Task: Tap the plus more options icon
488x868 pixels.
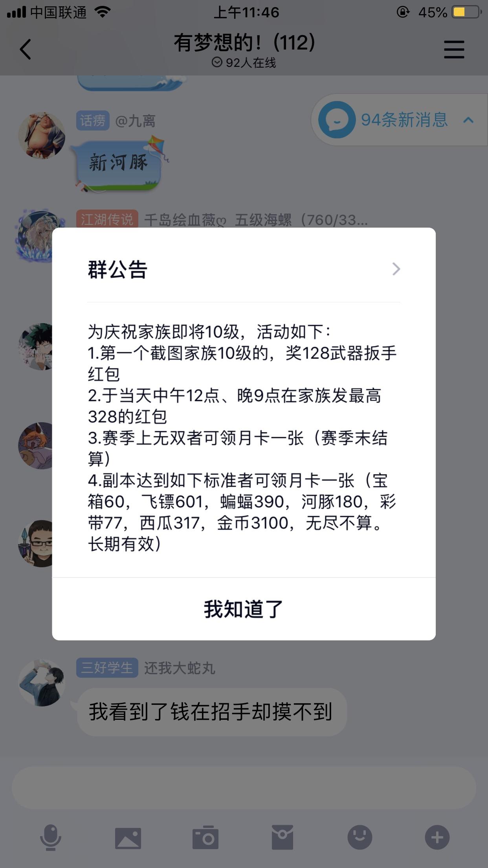Action: click(437, 837)
